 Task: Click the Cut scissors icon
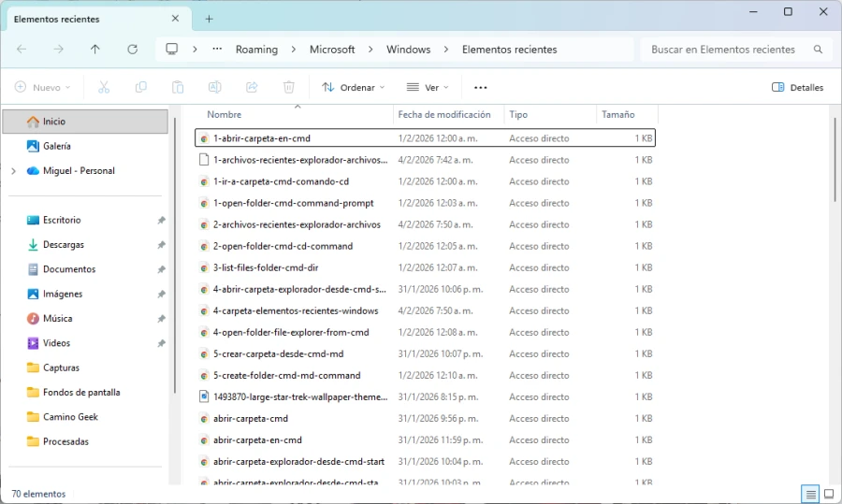[x=104, y=88]
